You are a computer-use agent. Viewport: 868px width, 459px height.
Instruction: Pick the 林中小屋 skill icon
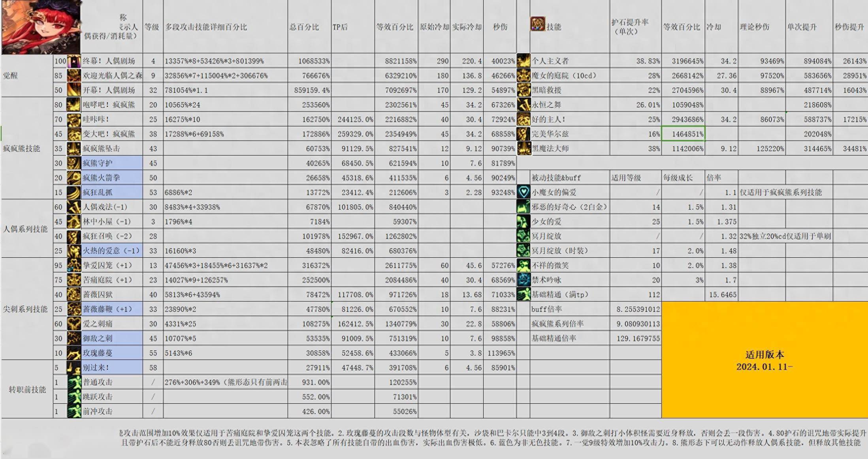pos(74,221)
